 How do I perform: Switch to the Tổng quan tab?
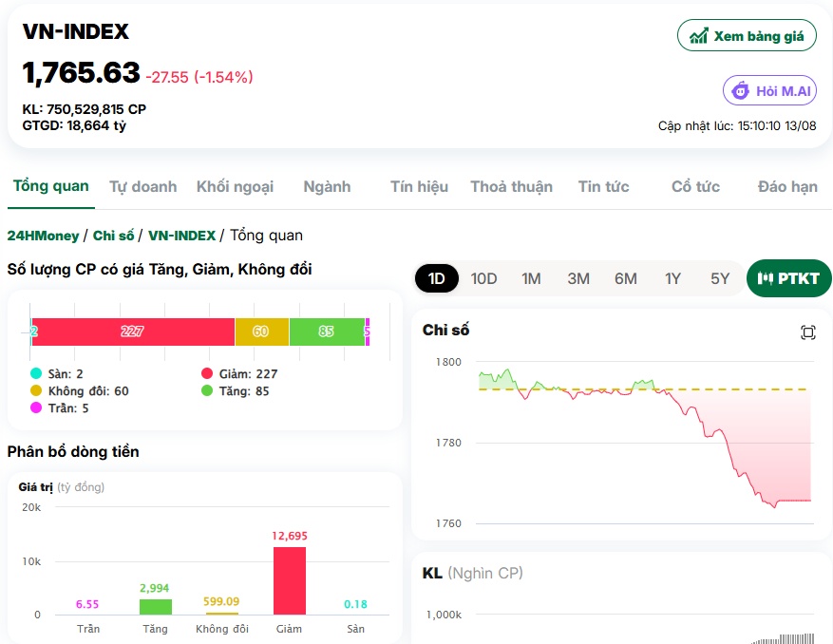point(51,186)
